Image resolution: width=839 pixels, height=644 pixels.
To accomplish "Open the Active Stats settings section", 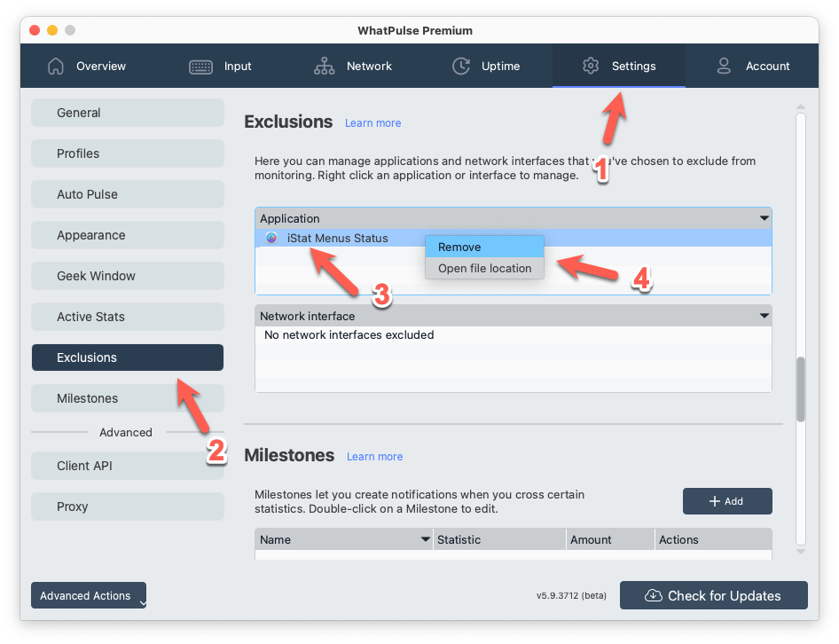I will (128, 317).
